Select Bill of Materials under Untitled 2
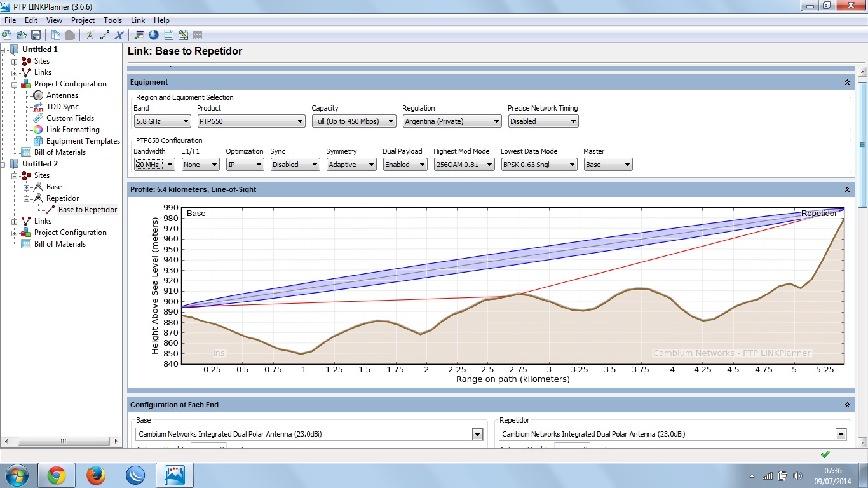Screen dimensions: 868x488 click(60, 244)
